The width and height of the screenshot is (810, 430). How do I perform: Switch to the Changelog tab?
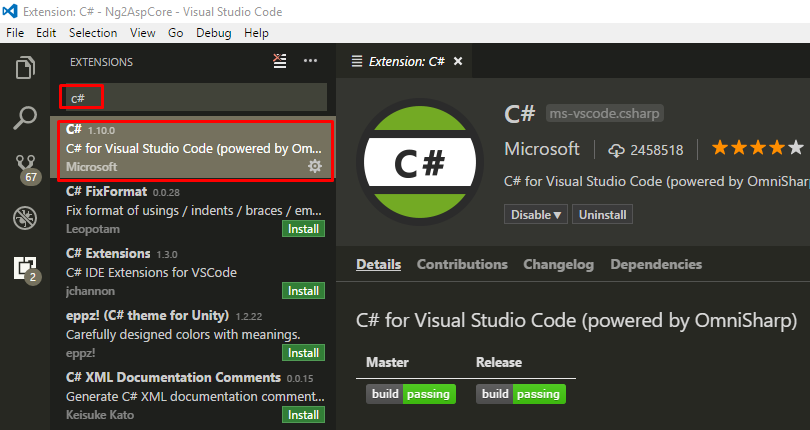pyautogui.click(x=558, y=264)
